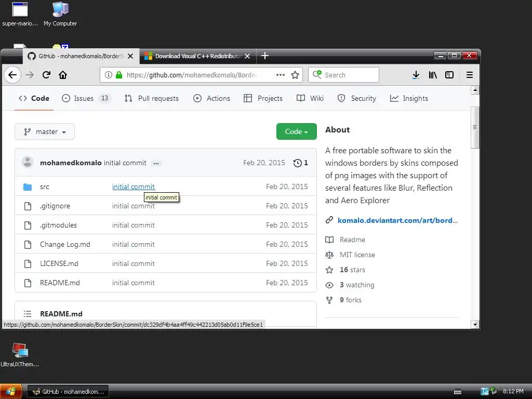The height and width of the screenshot is (399, 532).
Task: Open the Downloads panel arrow icon
Action: coord(416,75)
